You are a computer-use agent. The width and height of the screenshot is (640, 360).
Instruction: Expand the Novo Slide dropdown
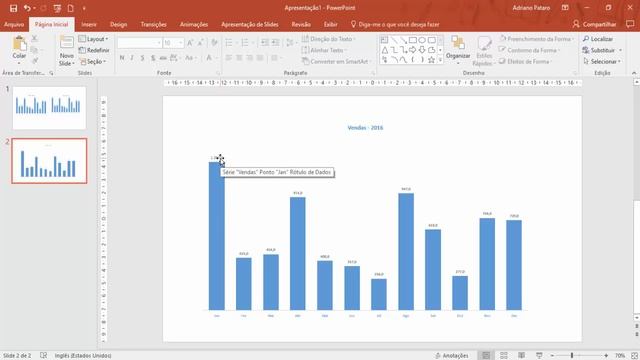point(67,60)
